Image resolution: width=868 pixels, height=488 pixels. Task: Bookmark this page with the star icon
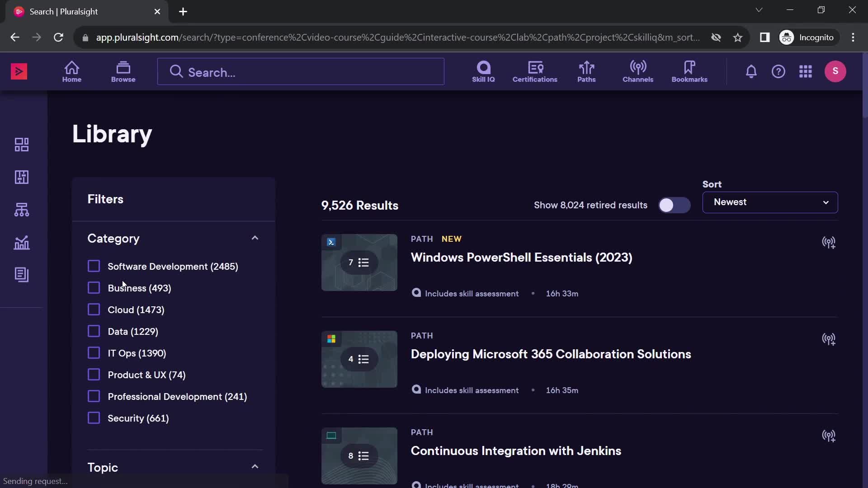tap(738, 38)
